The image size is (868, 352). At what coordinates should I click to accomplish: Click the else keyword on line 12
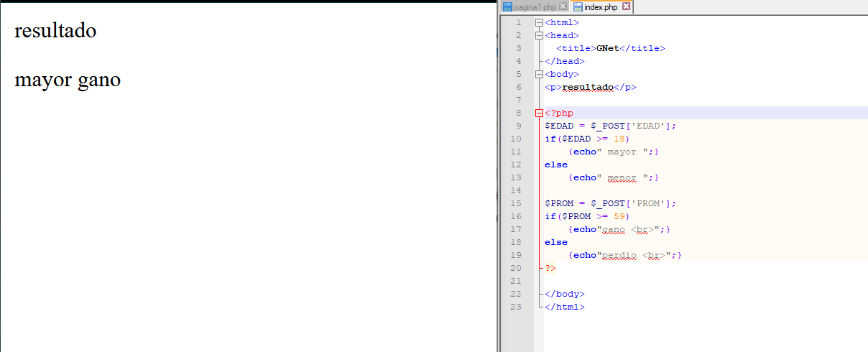point(556,165)
